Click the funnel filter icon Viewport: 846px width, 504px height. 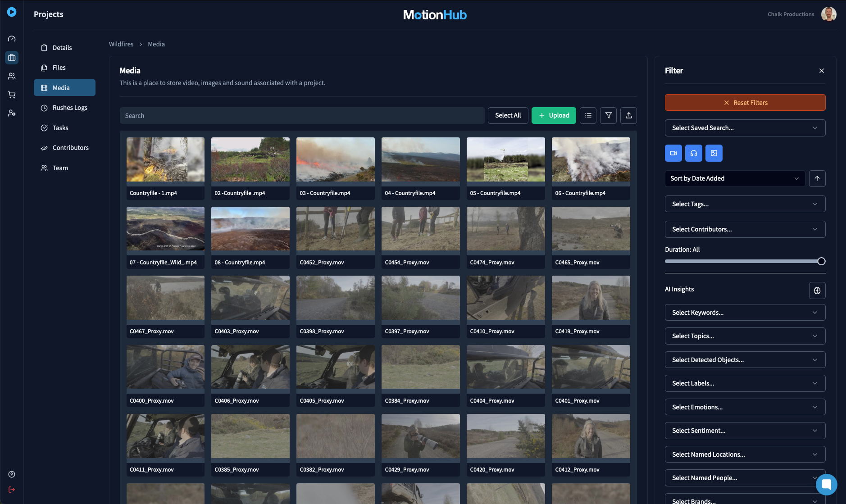click(608, 115)
